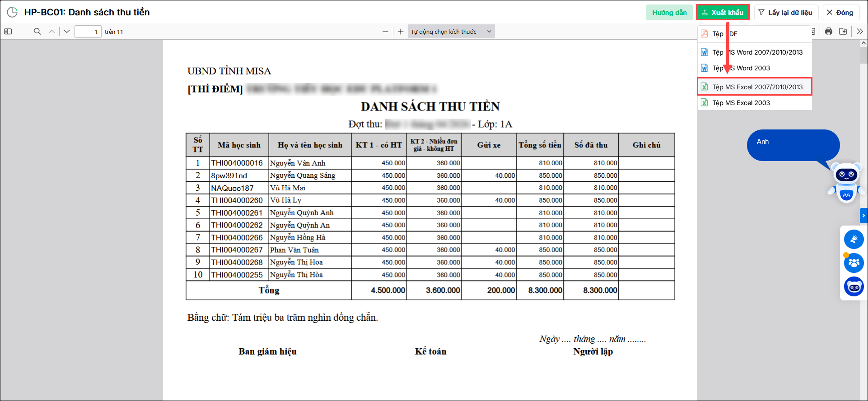Choose 'Tệp MS Word 2007/2010/2013' export option

(755, 52)
